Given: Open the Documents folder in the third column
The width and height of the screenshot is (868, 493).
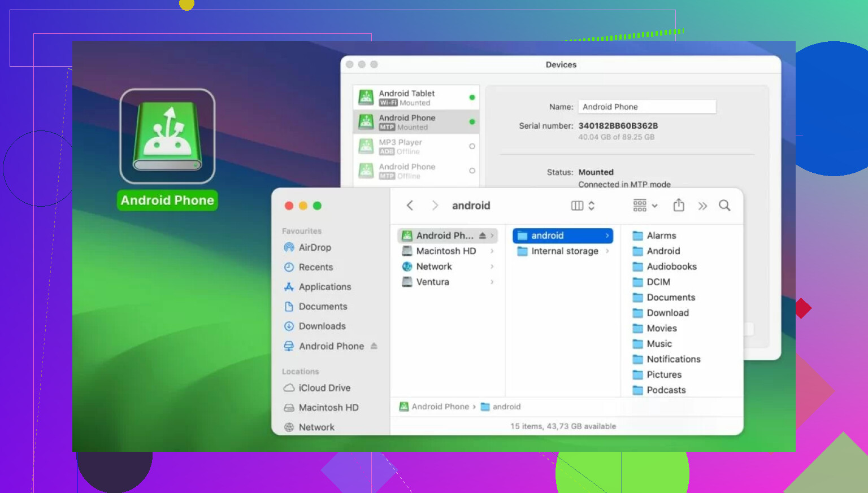Looking at the screenshot, I should pyautogui.click(x=664, y=297).
